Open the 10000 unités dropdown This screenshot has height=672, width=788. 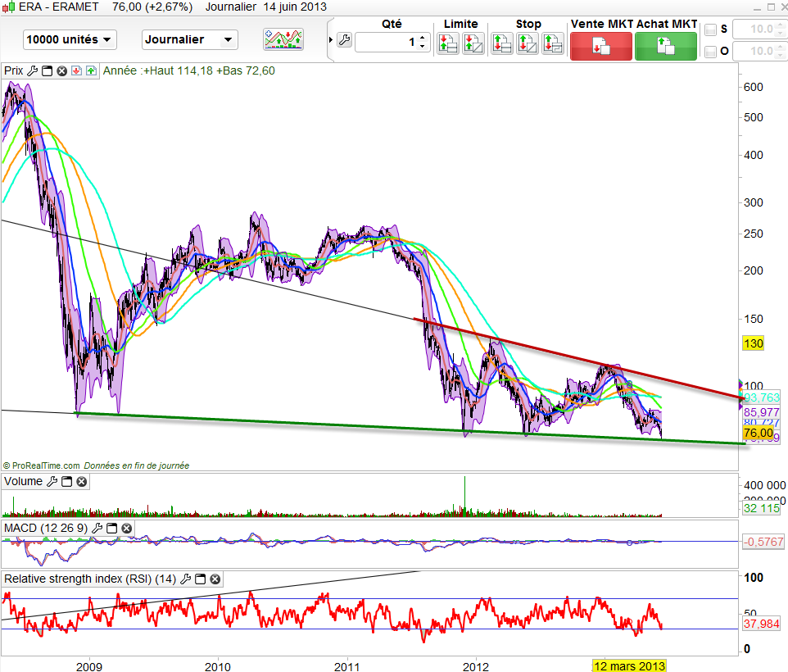[70, 39]
